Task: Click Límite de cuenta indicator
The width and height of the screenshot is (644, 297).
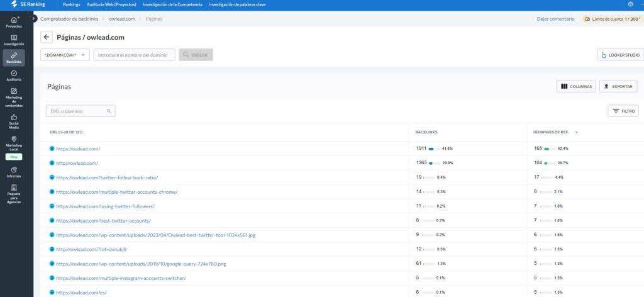Action: pos(612,19)
